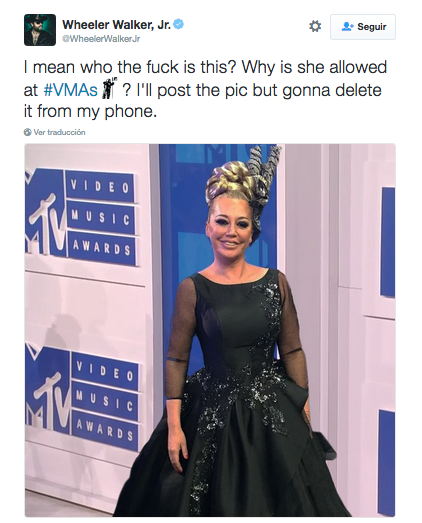The image size is (422, 523).
Task: Open the @WheelerWalkerJr handle link
Action: click(x=101, y=39)
